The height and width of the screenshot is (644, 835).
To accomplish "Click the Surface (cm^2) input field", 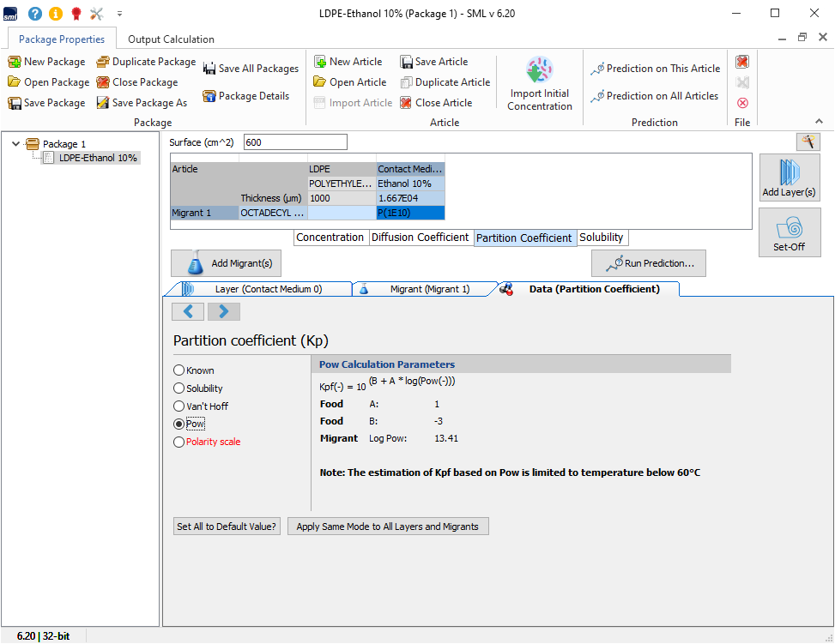I will tap(295, 142).
